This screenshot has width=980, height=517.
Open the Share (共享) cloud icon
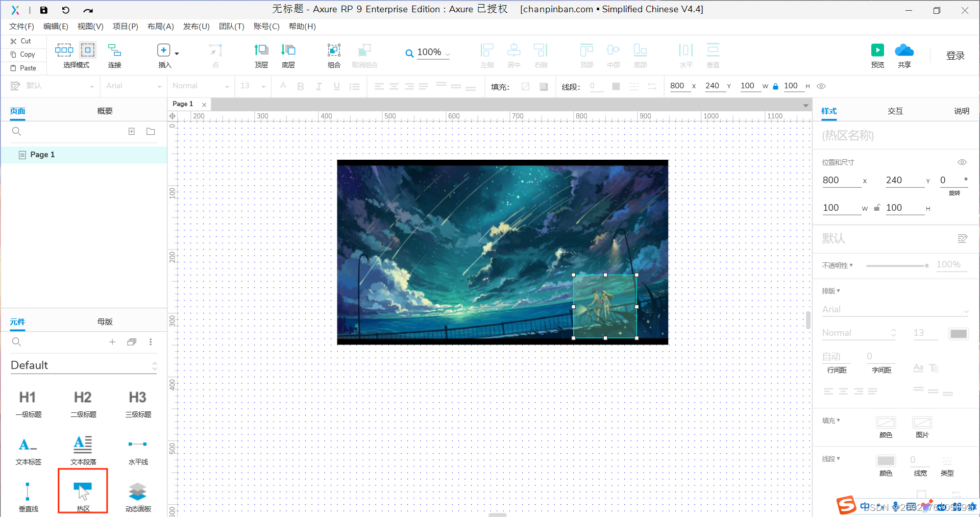pyautogui.click(x=904, y=50)
